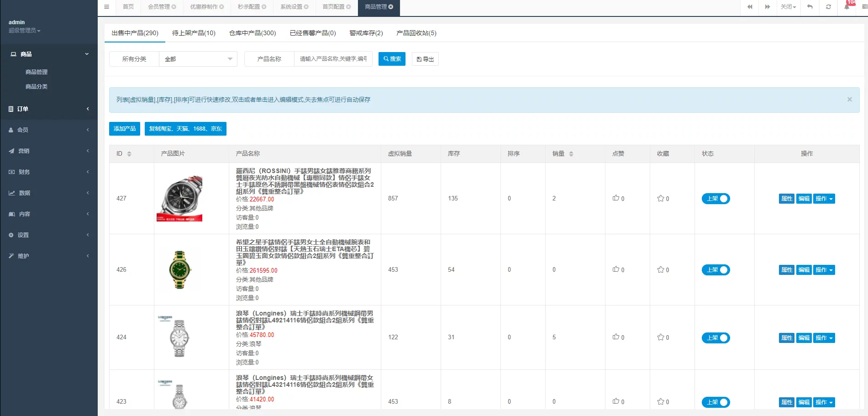
Task: Toggle the sidebar hamburger menu icon
Action: click(106, 7)
